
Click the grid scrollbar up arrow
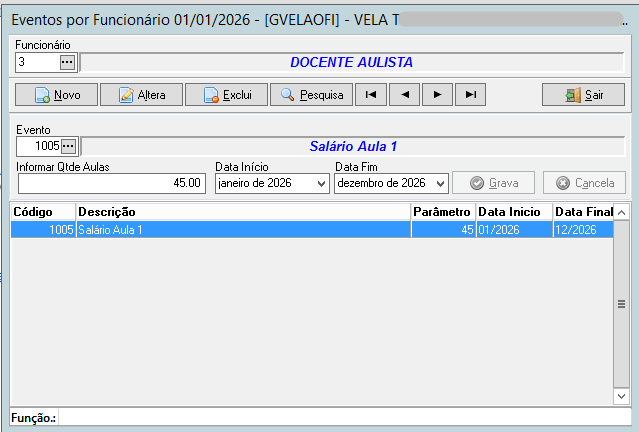coord(621,212)
